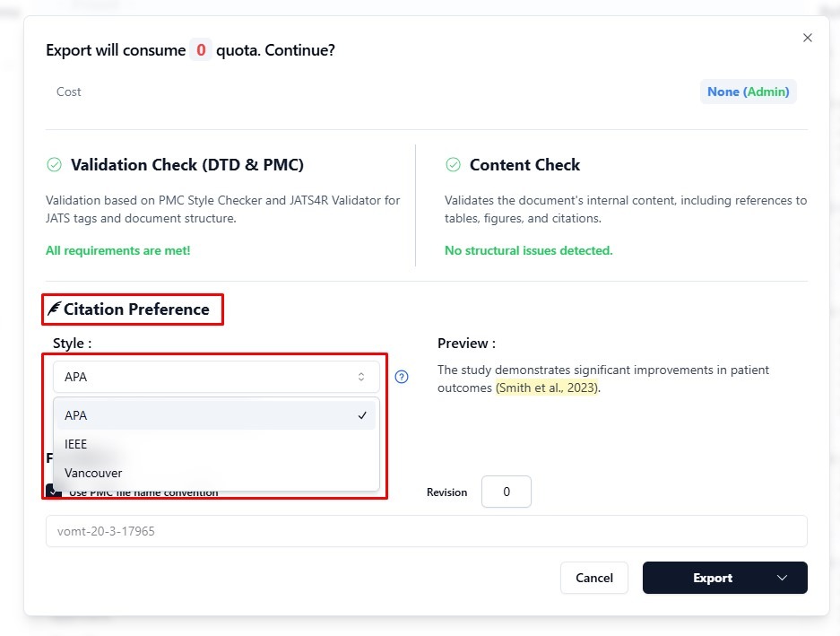Click the checkmark next to selected APA
Screen dimensions: 840x636
(361, 415)
